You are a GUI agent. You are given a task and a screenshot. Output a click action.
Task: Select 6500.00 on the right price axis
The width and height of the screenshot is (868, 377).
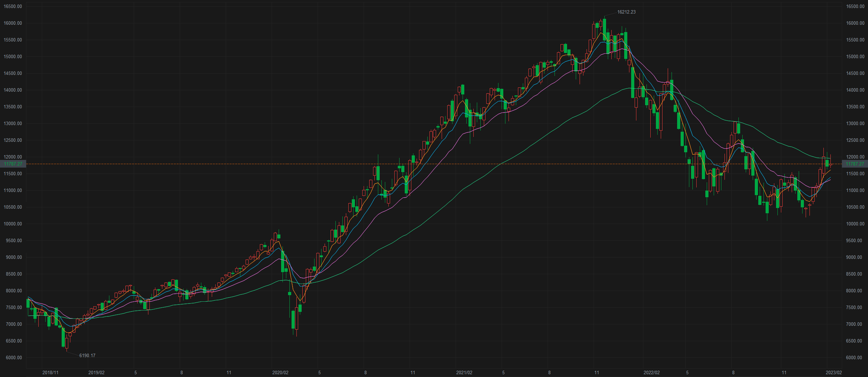click(x=854, y=341)
